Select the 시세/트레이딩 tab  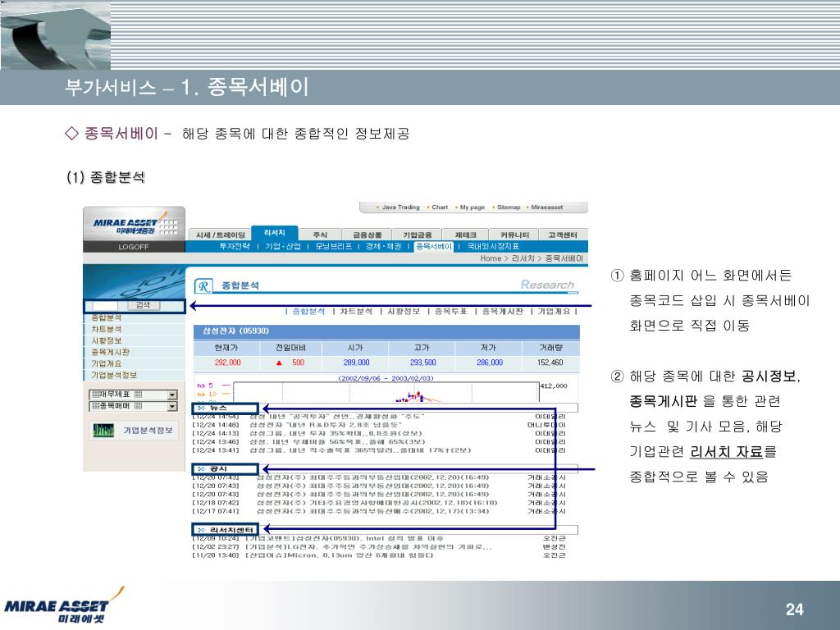220,235
